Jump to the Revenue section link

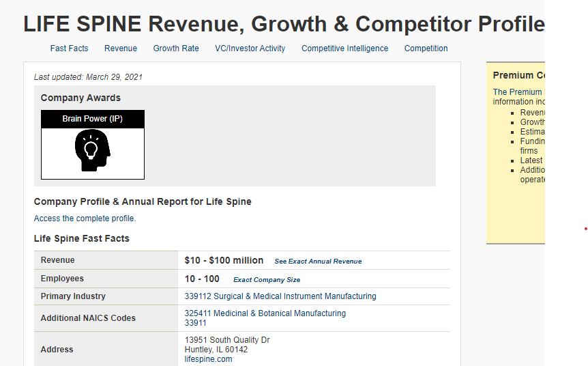coord(120,48)
